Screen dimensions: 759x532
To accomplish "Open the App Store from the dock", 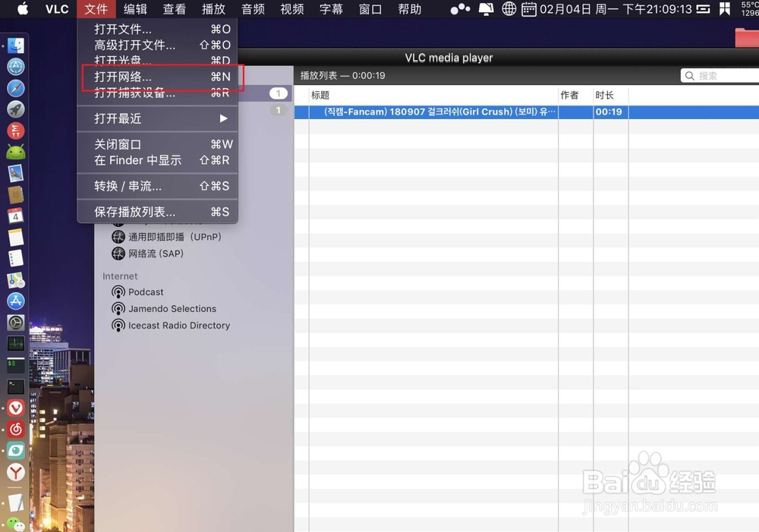I will [15, 301].
